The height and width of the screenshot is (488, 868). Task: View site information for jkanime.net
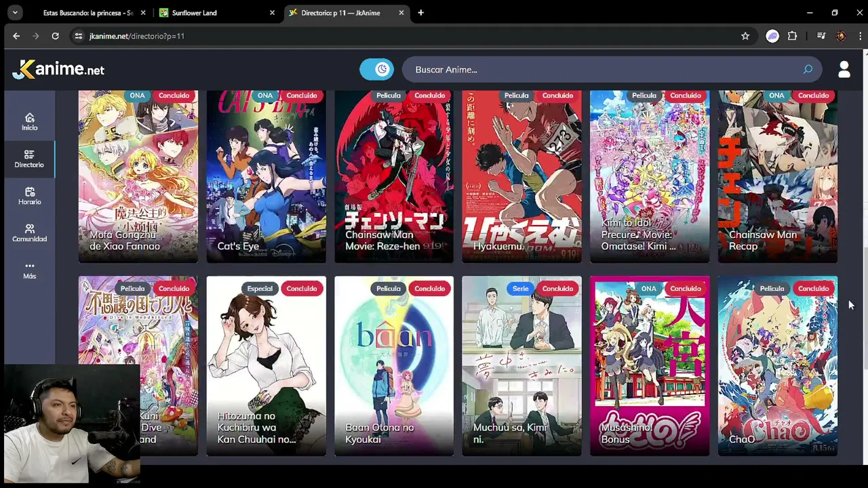click(x=78, y=36)
